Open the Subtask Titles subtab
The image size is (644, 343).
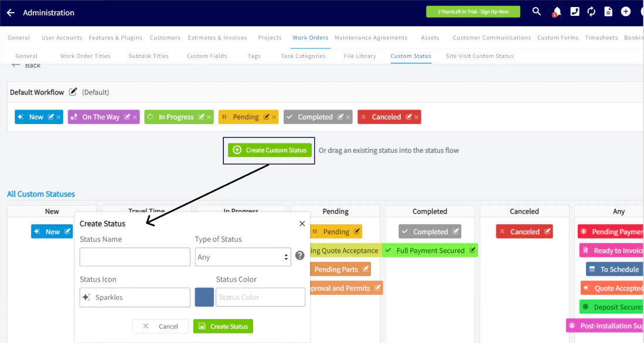tap(149, 56)
